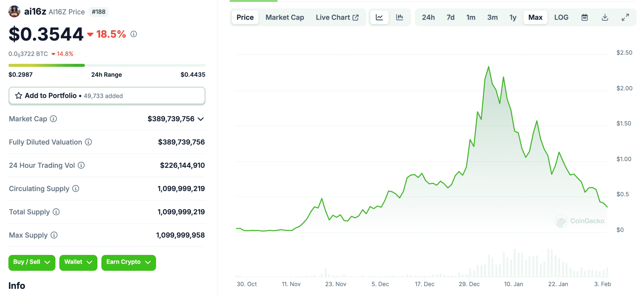644x298 pixels.
Task: Click the Max Supply value 1,099,999,958
Action: [x=180, y=235]
